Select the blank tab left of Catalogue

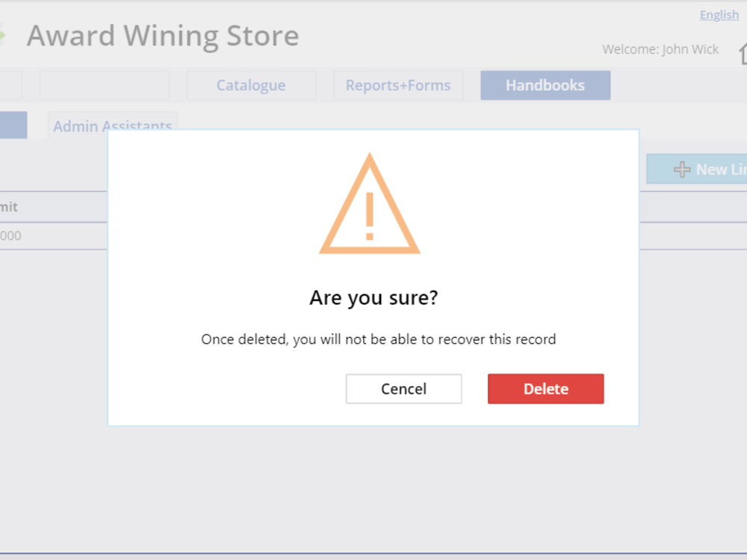click(105, 85)
